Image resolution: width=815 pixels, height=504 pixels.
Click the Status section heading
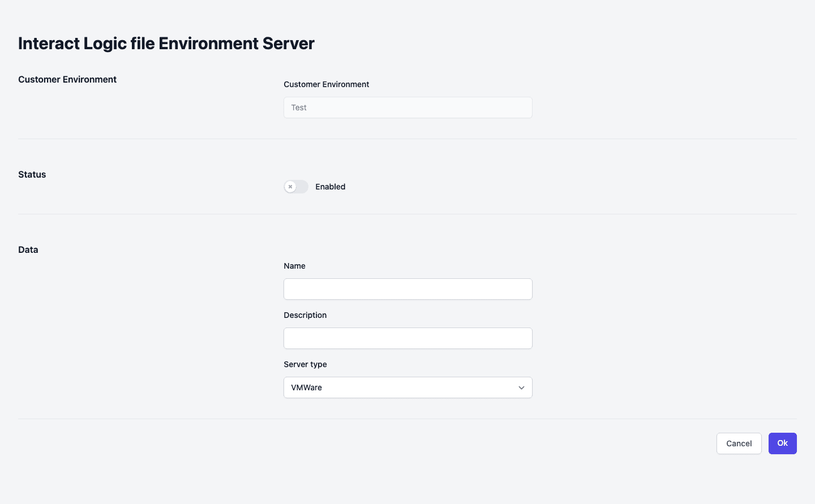(x=32, y=175)
